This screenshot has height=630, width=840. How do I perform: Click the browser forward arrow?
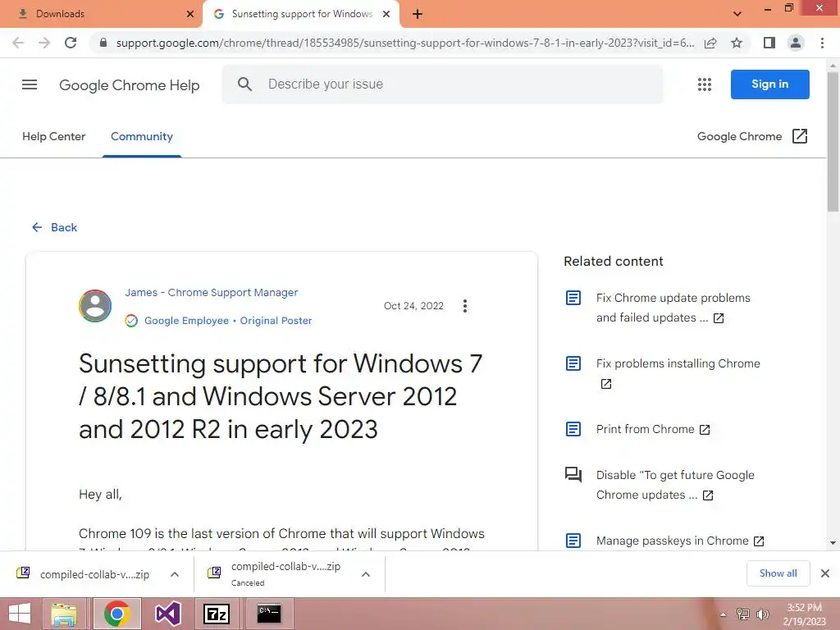click(44, 43)
